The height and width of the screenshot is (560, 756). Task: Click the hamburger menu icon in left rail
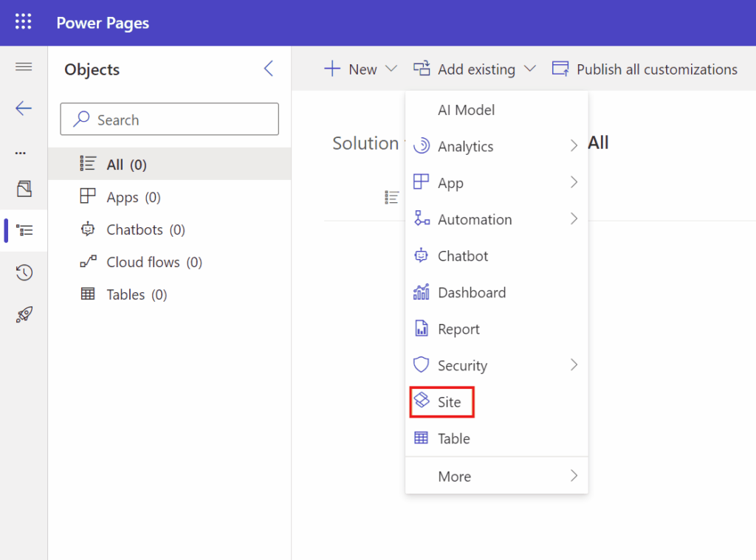pos(24,67)
